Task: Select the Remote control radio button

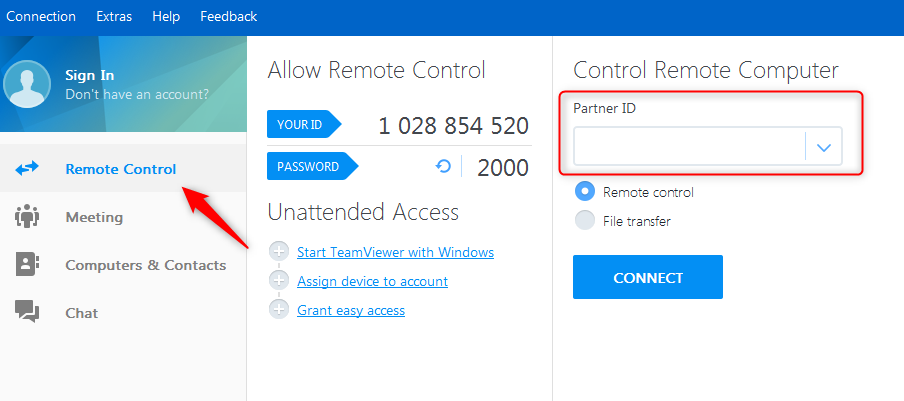Action: (x=585, y=192)
